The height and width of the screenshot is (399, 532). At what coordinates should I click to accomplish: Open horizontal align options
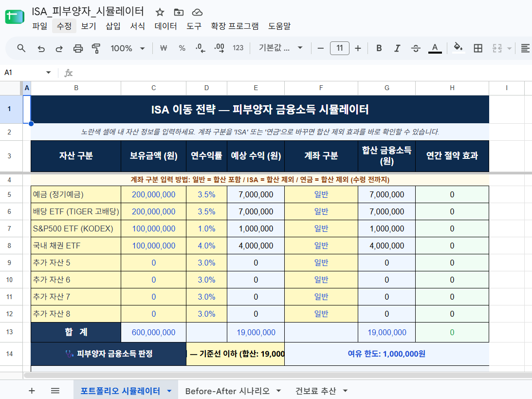[x=525, y=48]
